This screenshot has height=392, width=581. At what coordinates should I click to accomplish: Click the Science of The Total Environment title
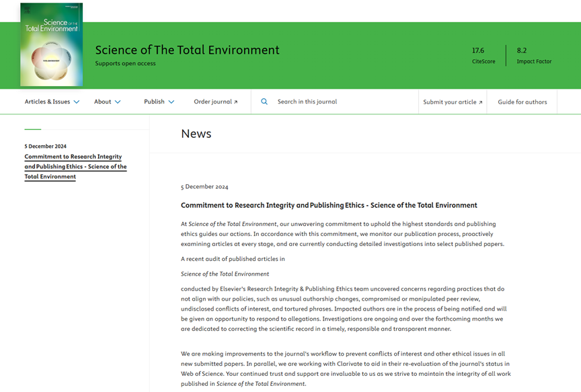187,50
